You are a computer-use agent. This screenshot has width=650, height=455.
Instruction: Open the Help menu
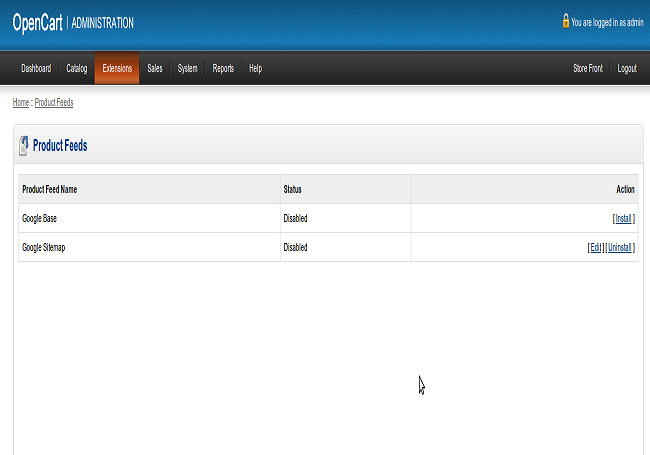[x=255, y=68]
